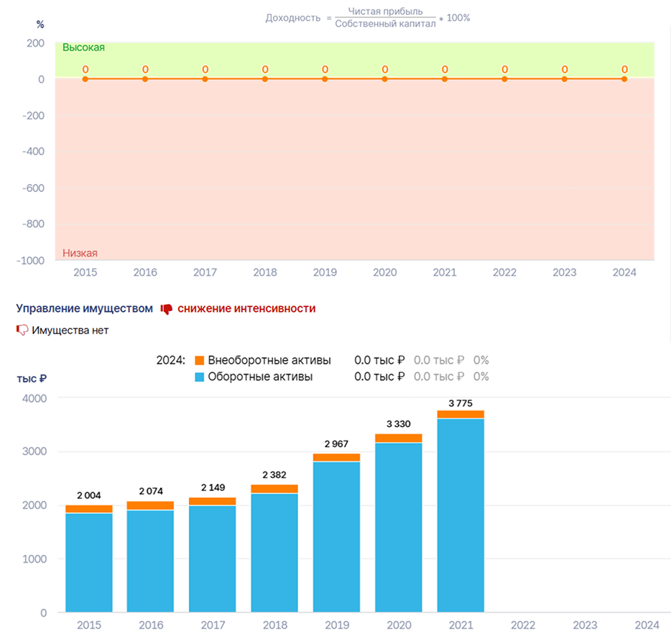Click the Высокая zone label

(x=83, y=47)
